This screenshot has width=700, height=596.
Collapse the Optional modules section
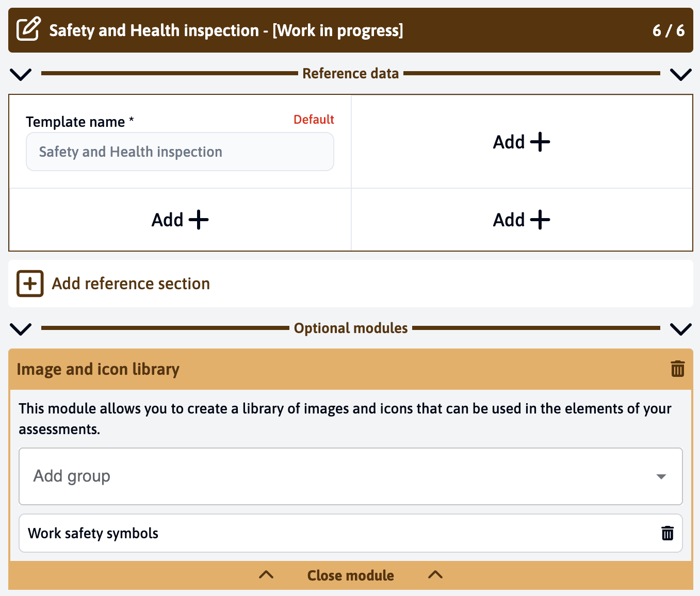(x=21, y=328)
